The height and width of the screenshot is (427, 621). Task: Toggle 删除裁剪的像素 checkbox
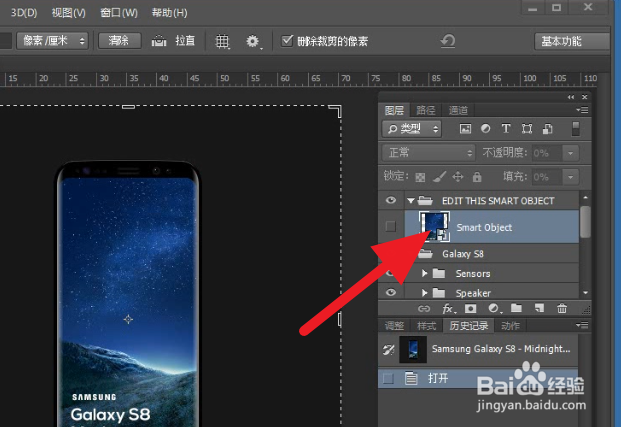coord(287,40)
